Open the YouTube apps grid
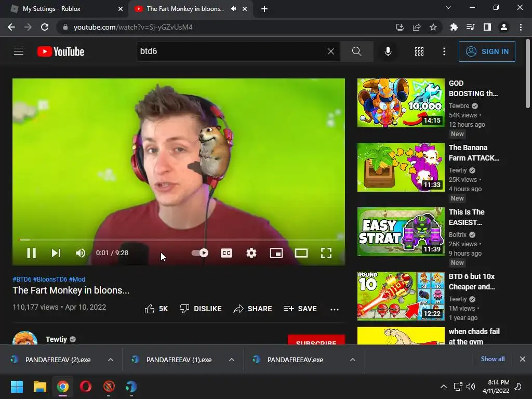 (x=419, y=51)
